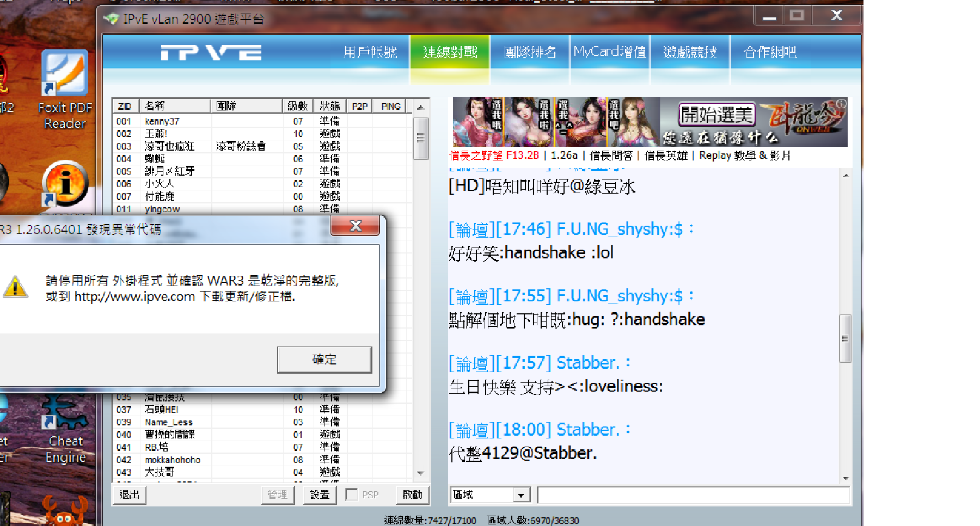Select player yingcow in the list

262,209
